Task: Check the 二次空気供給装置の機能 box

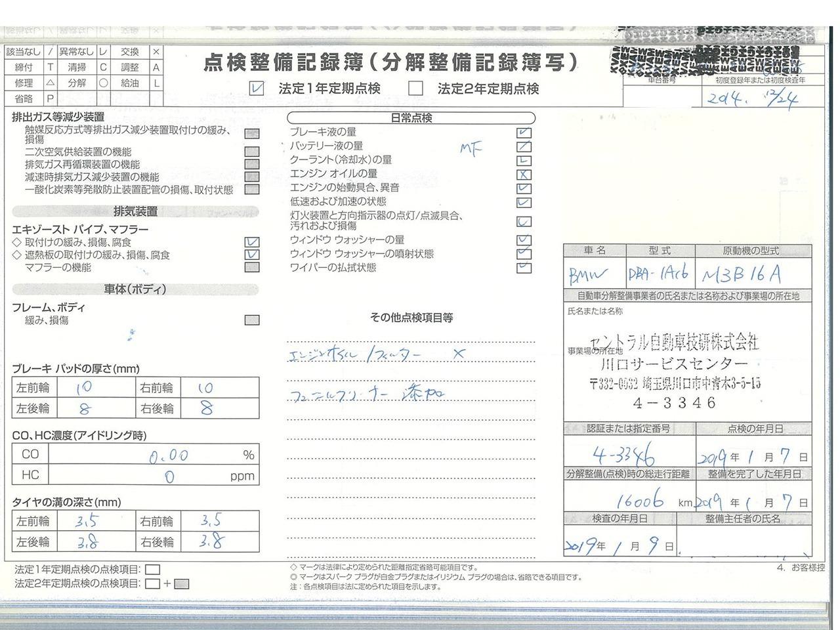Action: tap(252, 152)
